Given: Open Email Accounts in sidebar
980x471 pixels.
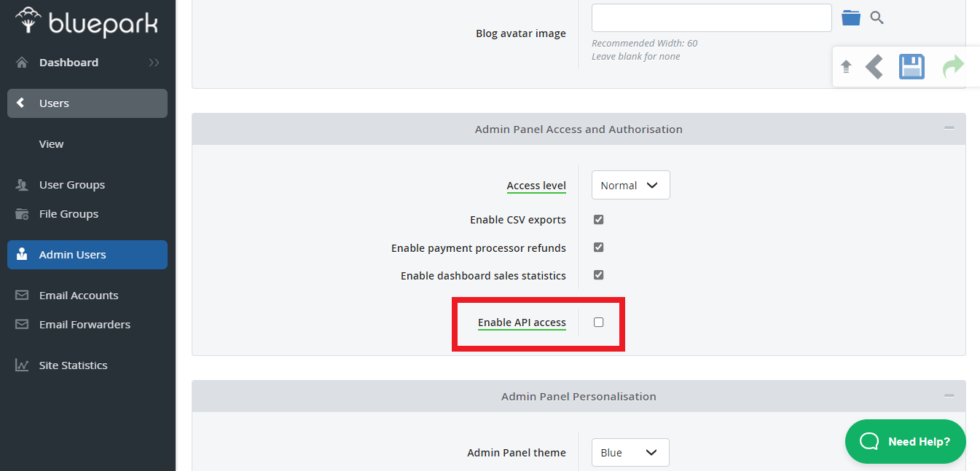Looking at the screenshot, I should pos(79,296).
